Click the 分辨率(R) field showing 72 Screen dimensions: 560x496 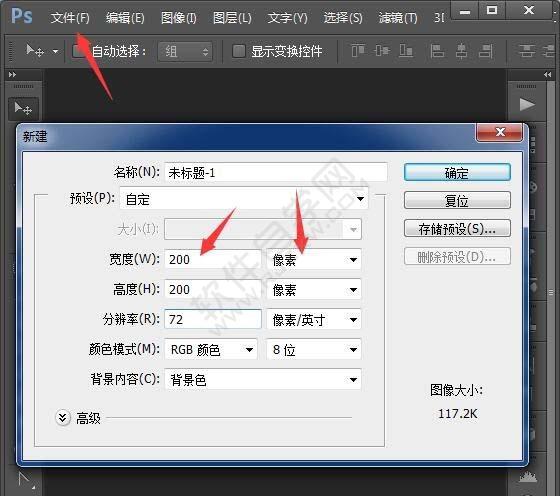coord(213,319)
